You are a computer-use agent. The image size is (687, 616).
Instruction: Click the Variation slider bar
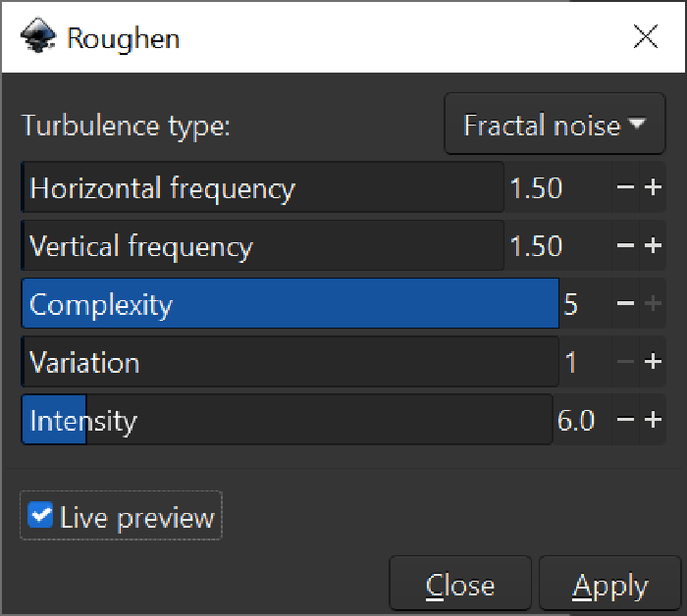290,362
